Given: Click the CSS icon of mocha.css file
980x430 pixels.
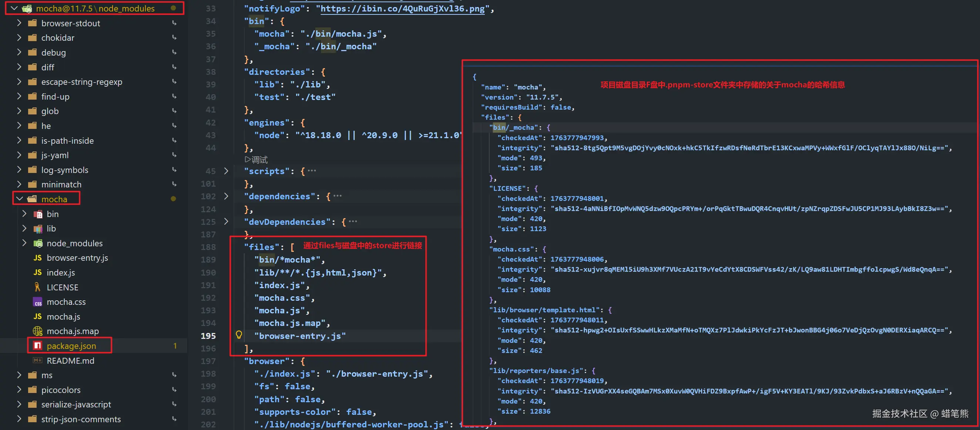Looking at the screenshot, I should pos(38,302).
